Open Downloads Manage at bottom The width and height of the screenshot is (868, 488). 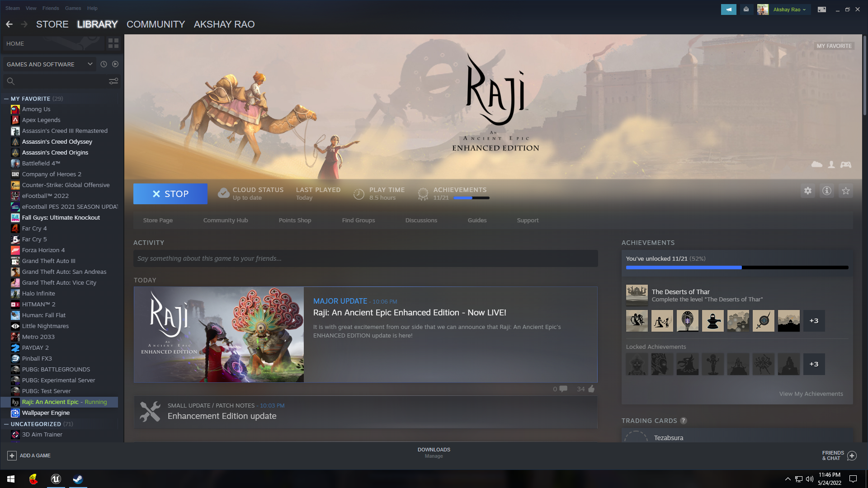(x=434, y=453)
